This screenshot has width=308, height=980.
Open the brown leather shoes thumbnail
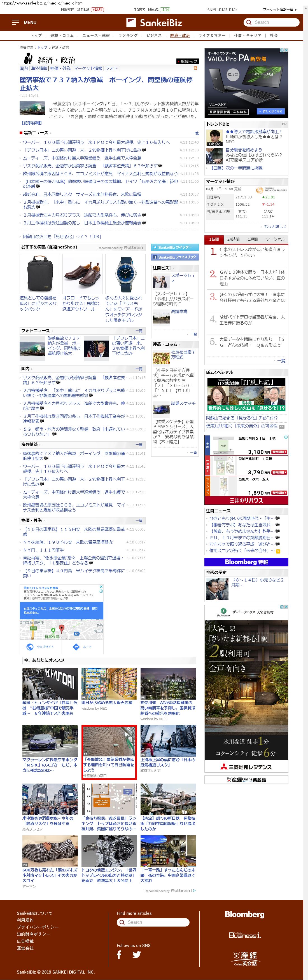click(82, 274)
